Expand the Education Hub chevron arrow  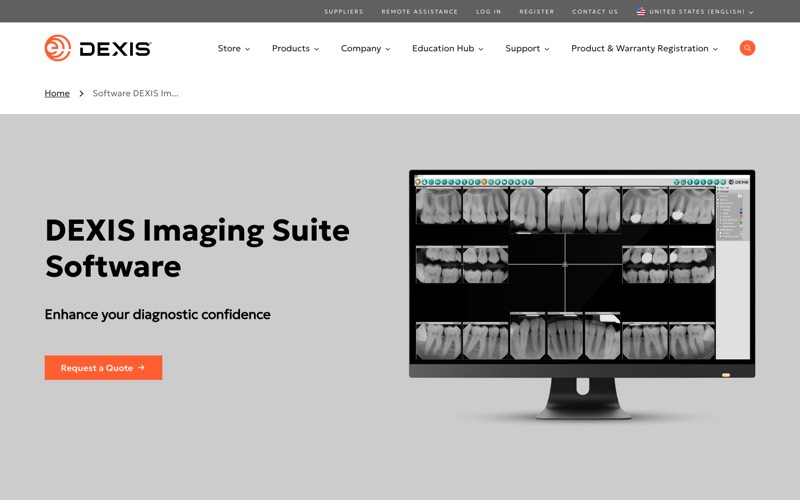coord(481,49)
